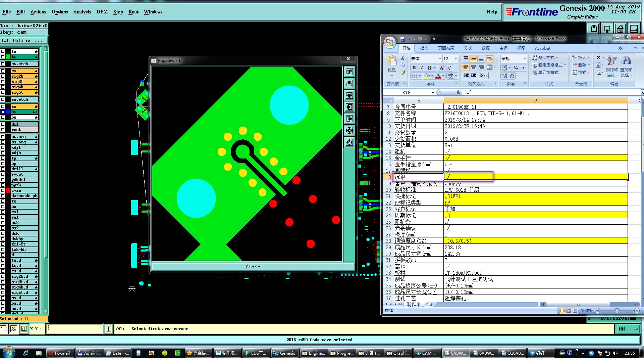Click the Cut scissors icon in Excel
644x358 pixels.
402,58
